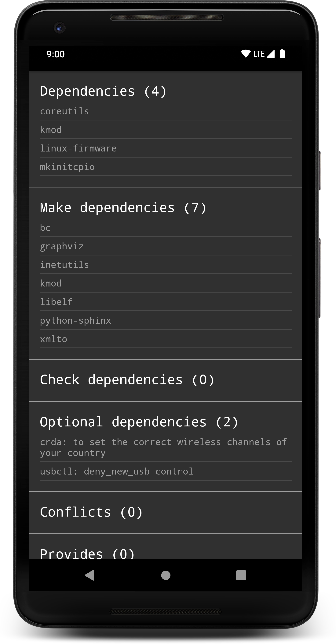Viewport: 336px width, 644px height.
Task: Tap the Check dependencies (0) header
Action: (x=127, y=380)
